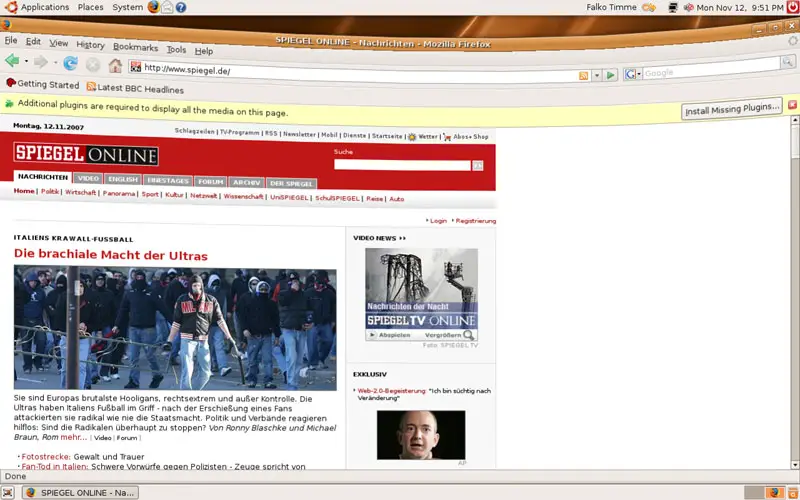Image resolution: width=800 pixels, height=500 pixels.
Task: Click the Spiegel Suche search field
Action: click(402, 165)
